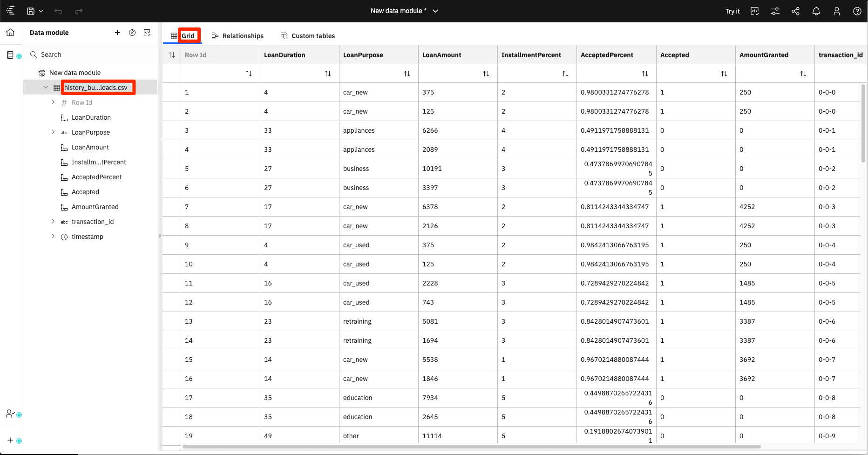
Task: Open the user profile icon
Action: pyautogui.click(x=837, y=11)
